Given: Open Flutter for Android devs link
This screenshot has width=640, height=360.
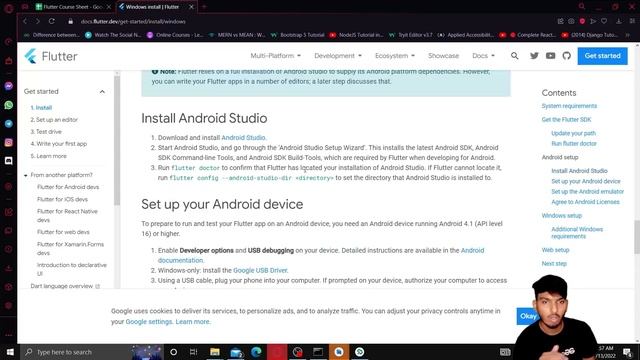Looking at the screenshot, I should pos(68,187).
